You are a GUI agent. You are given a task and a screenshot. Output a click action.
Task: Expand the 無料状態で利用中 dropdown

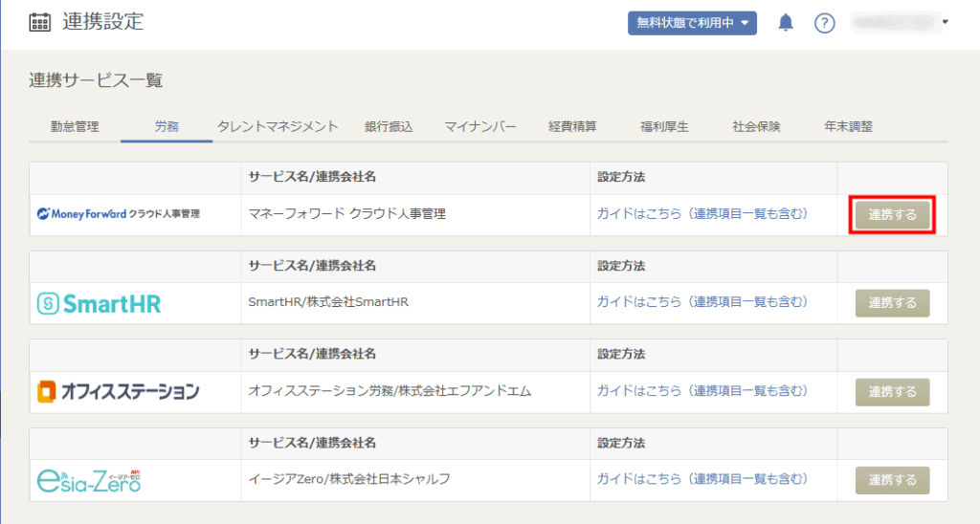pos(692,23)
